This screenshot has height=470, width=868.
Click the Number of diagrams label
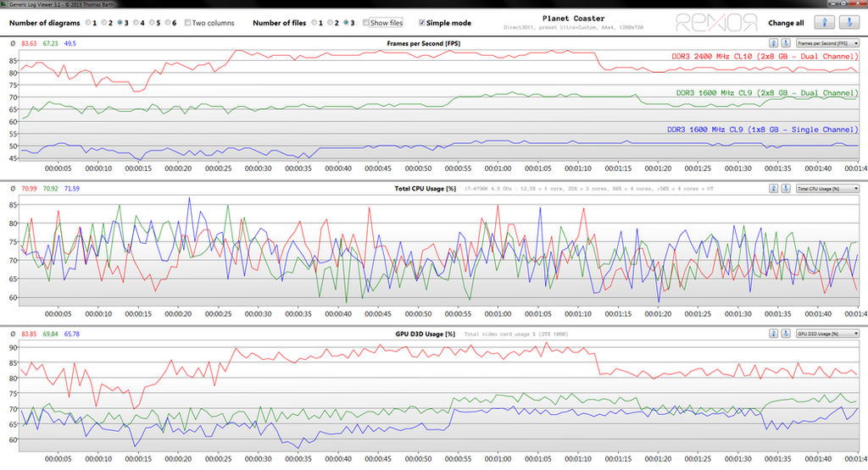pyautogui.click(x=44, y=23)
